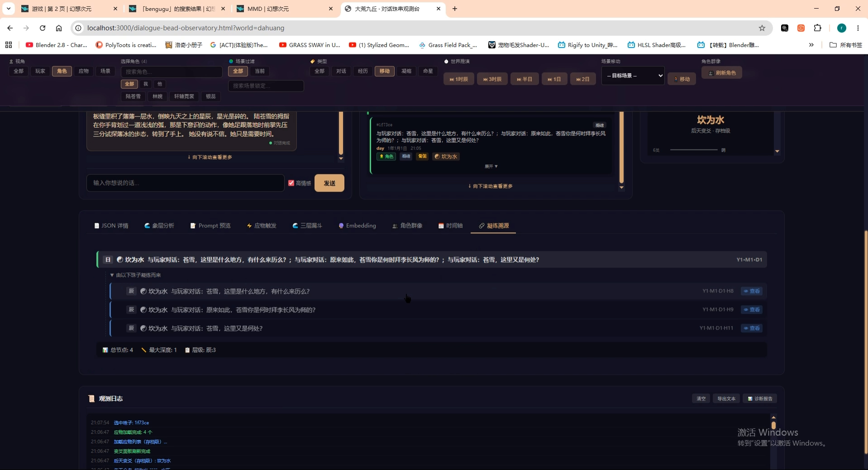Image resolution: width=868 pixels, height=470 pixels.
Task: Focus the 输入你想说的话 chat input
Action: click(x=186, y=183)
